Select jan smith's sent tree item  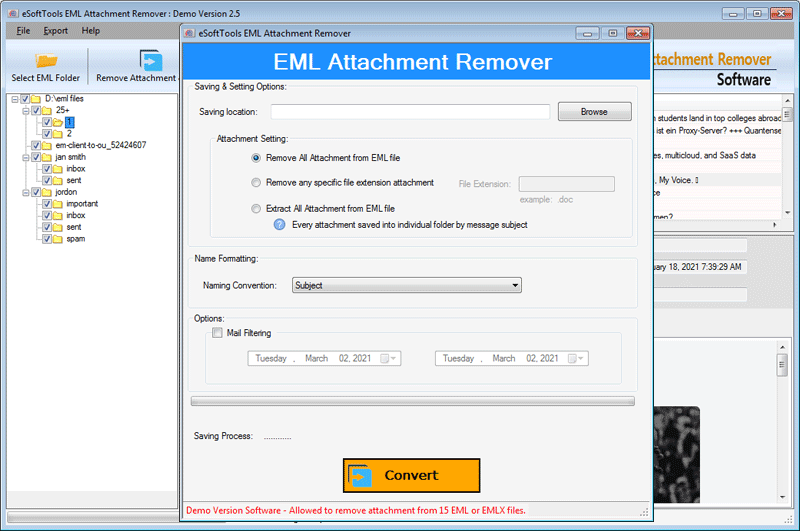pos(73,181)
